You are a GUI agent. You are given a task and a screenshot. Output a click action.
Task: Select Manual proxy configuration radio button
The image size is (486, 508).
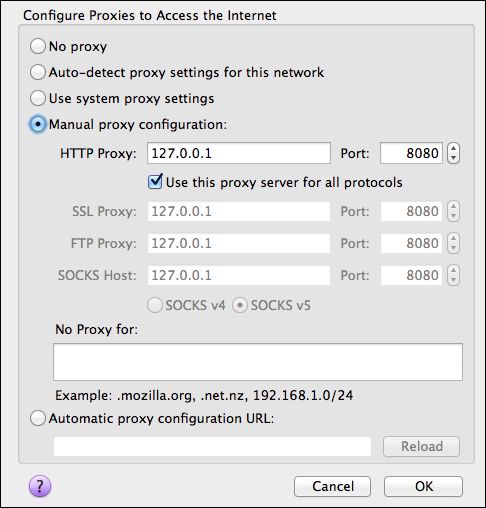37,124
